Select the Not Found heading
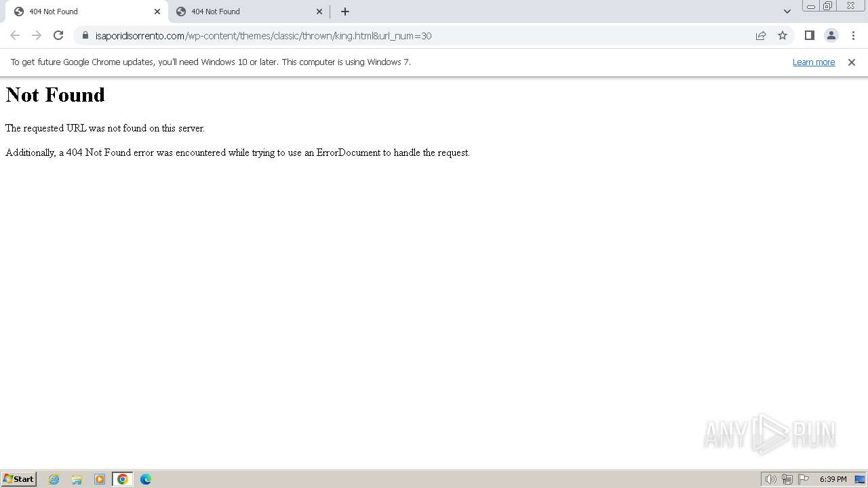 point(55,95)
